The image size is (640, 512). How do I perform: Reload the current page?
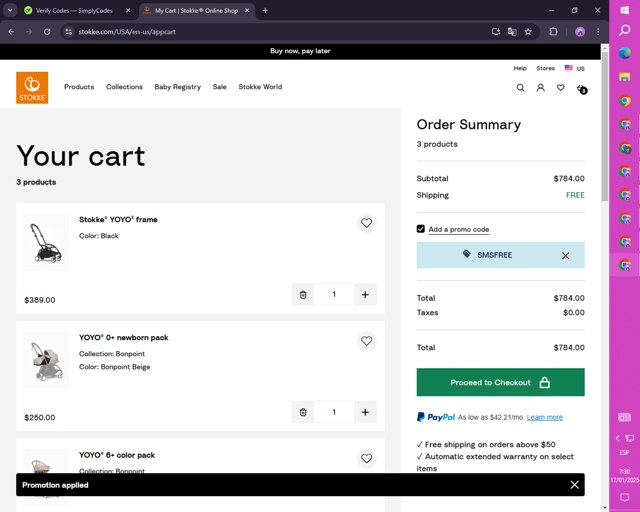[x=47, y=32]
